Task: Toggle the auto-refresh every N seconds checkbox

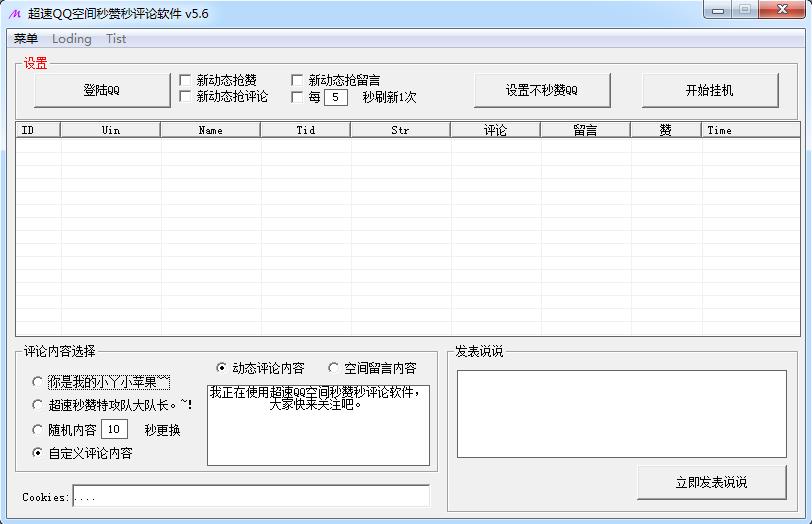Action: point(297,97)
